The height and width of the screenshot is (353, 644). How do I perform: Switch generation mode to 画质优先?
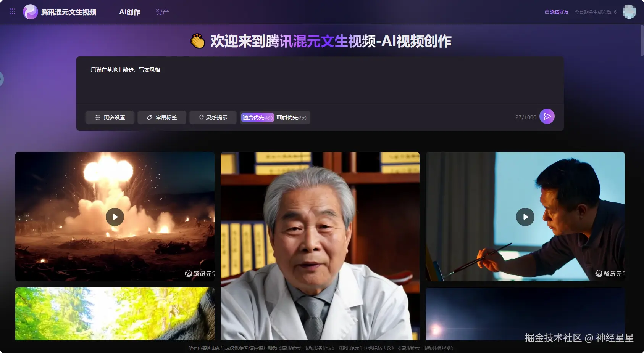pos(291,117)
